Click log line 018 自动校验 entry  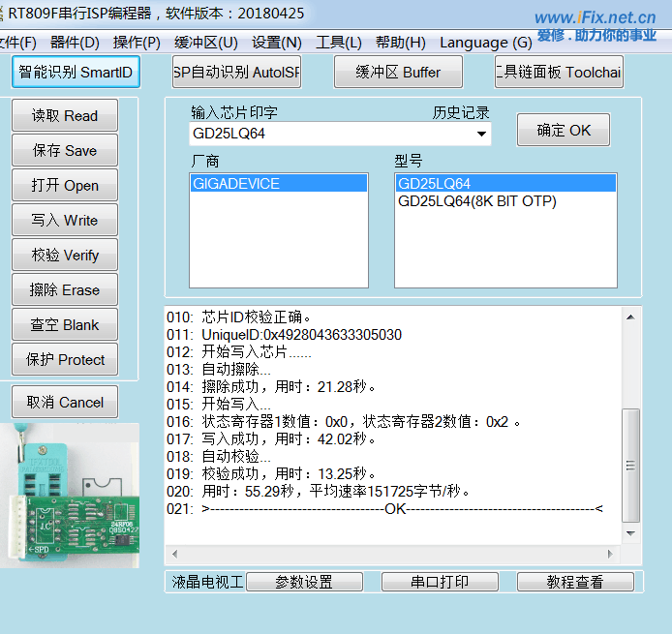pyautogui.click(x=219, y=457)
